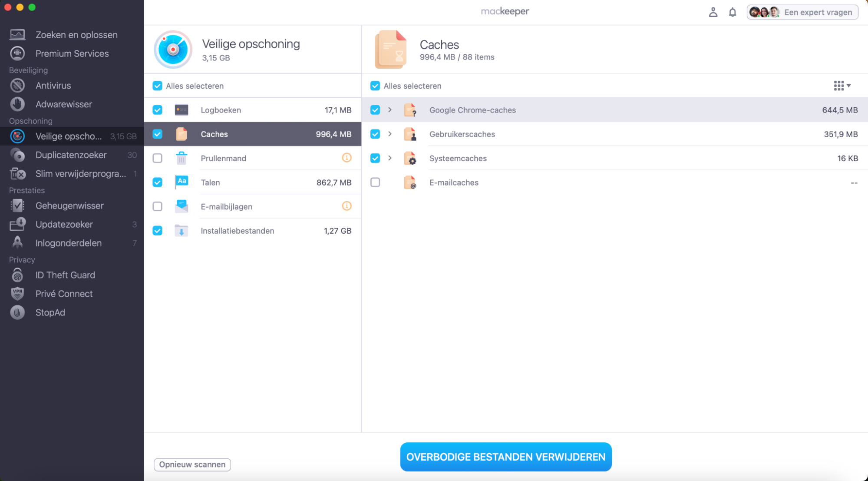Screen dimensions: 868x481
Task: Open Duplicatenzoeker in the sidebar
Action: pyautogui.click(x=71, y=155)
